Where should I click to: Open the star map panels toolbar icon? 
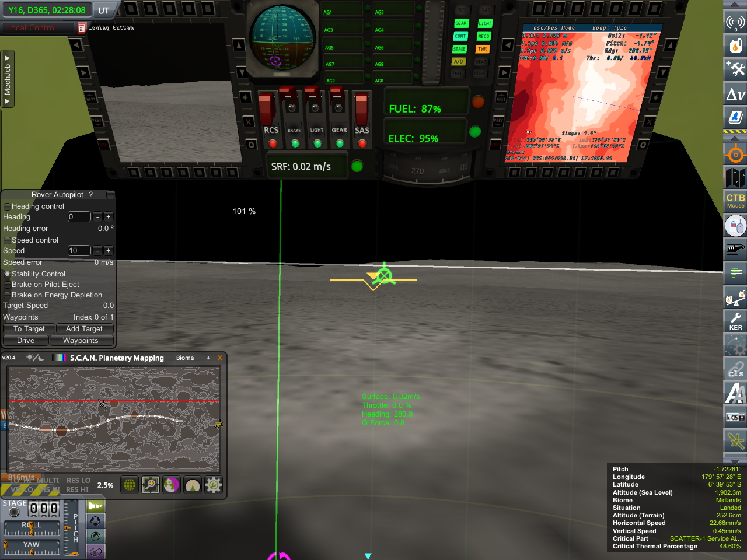point(735,177)
